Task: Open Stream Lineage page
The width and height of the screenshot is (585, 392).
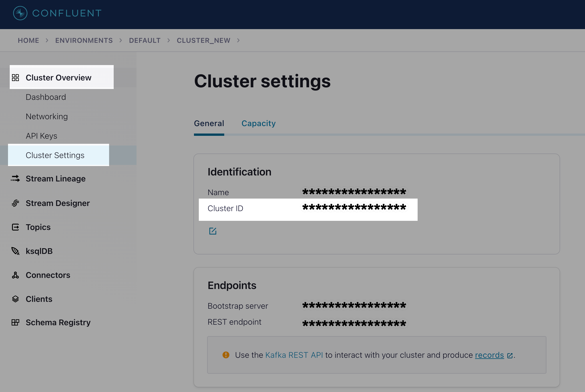Action: pos(55,179)
